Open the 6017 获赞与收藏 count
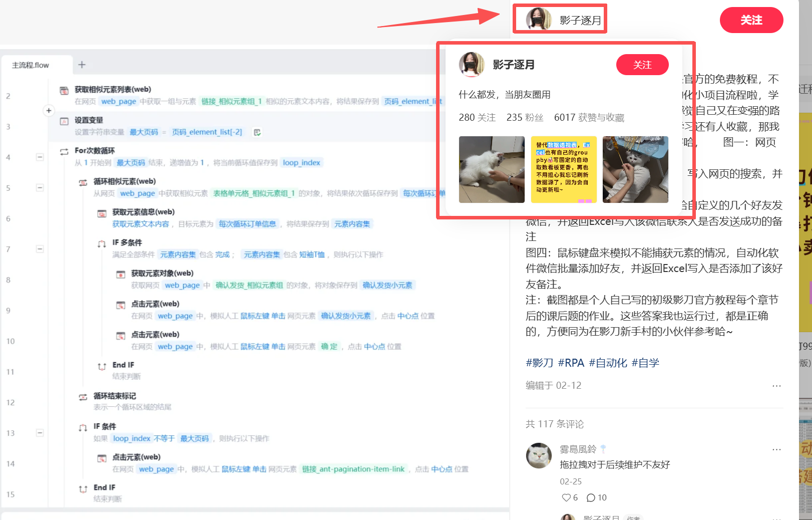Viewport: 812px width, 520px height. pyautogui.click(x=589, y=117)
